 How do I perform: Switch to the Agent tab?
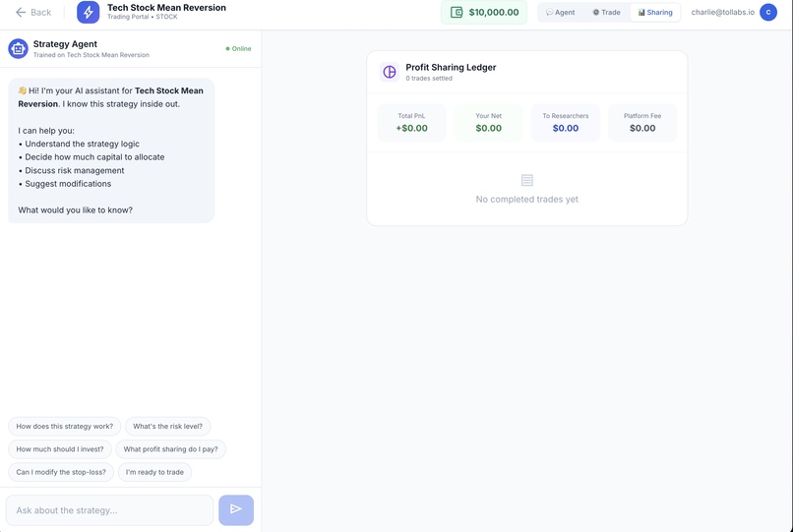pyautogui.click(x=561, y=12)
